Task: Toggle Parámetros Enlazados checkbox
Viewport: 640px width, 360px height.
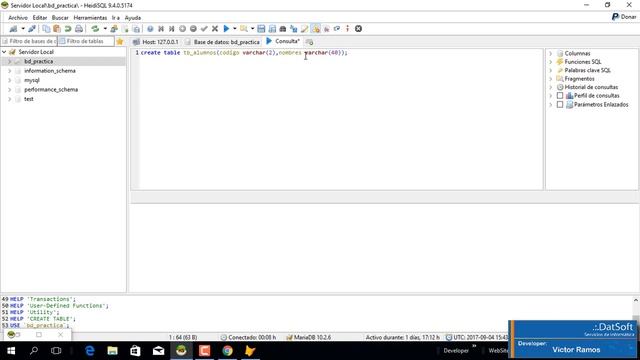Action: 560,104
